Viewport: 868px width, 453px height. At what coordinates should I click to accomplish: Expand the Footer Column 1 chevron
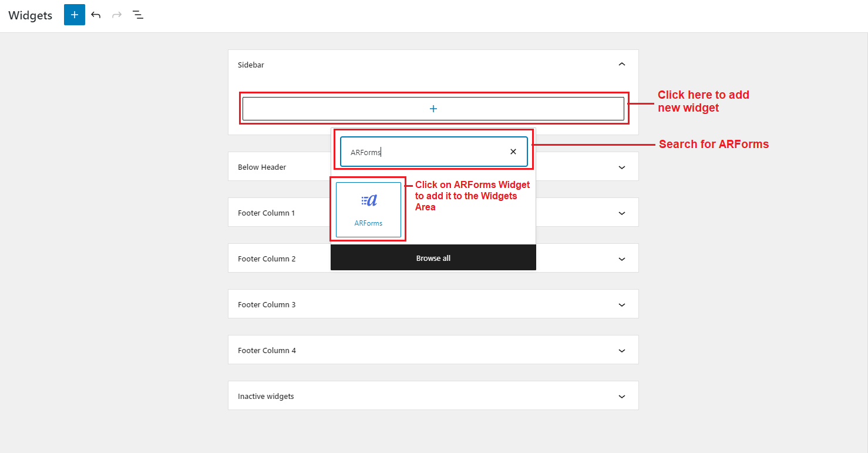click(622, 213)
